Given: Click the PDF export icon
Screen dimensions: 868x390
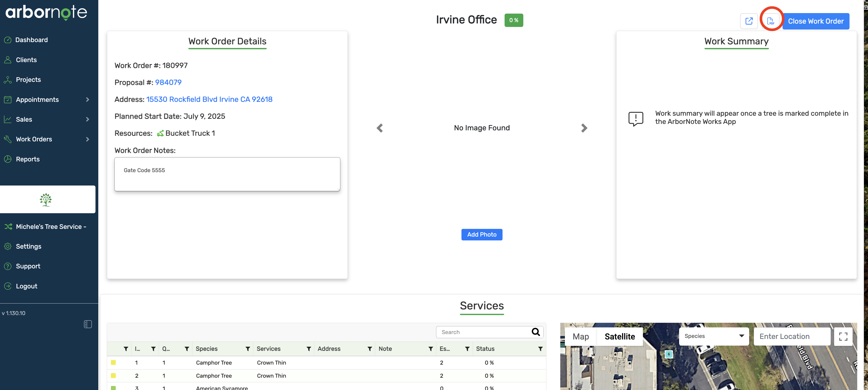Looking at the screenshot, I should (770, 21).
